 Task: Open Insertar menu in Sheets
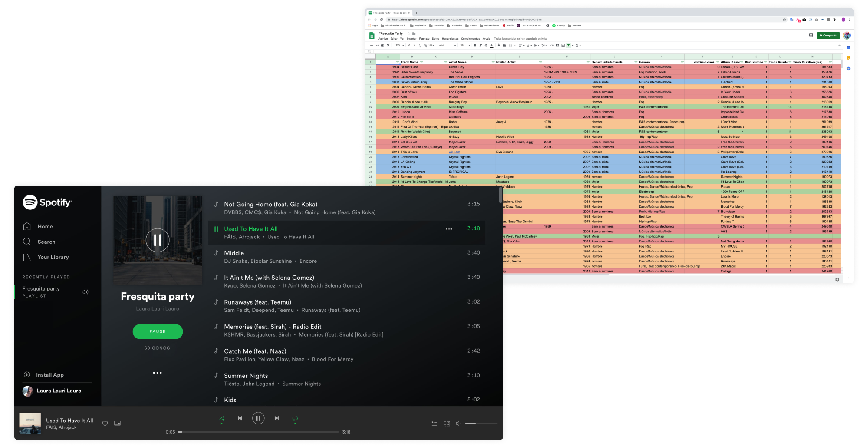(411, 39)
